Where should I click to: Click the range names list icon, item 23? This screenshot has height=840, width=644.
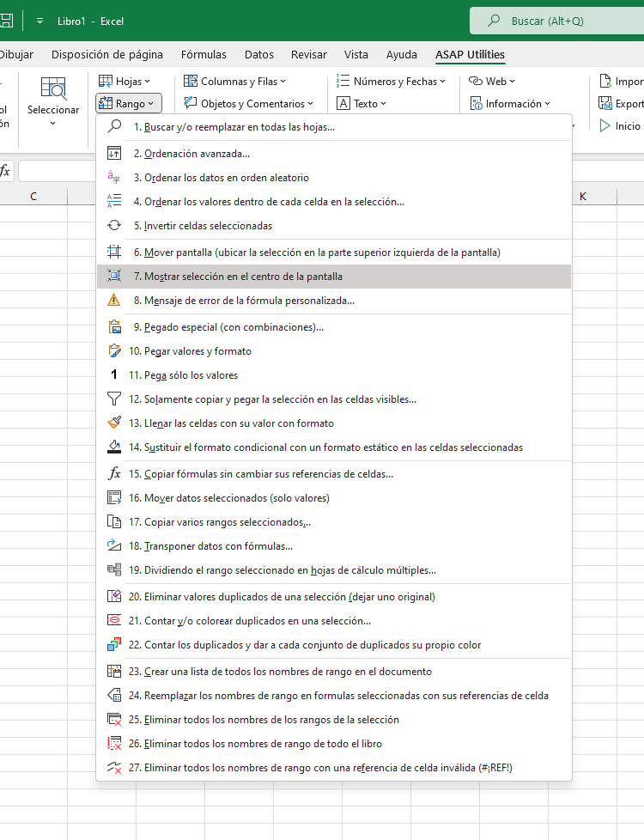click(114, 672)
